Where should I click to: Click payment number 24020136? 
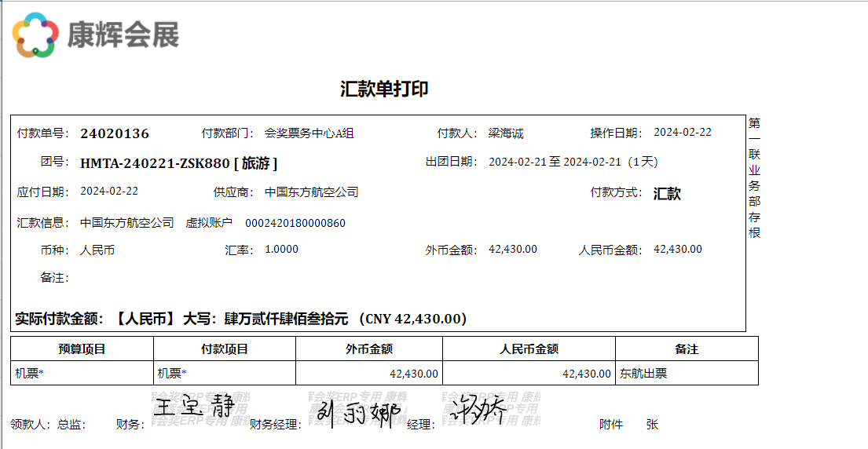[115, 133]
